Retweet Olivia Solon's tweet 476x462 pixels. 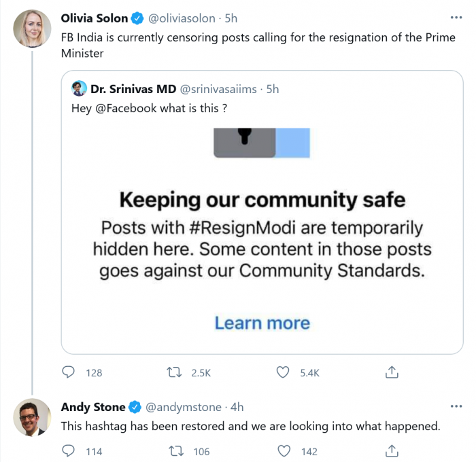click(x=175, y=372)
